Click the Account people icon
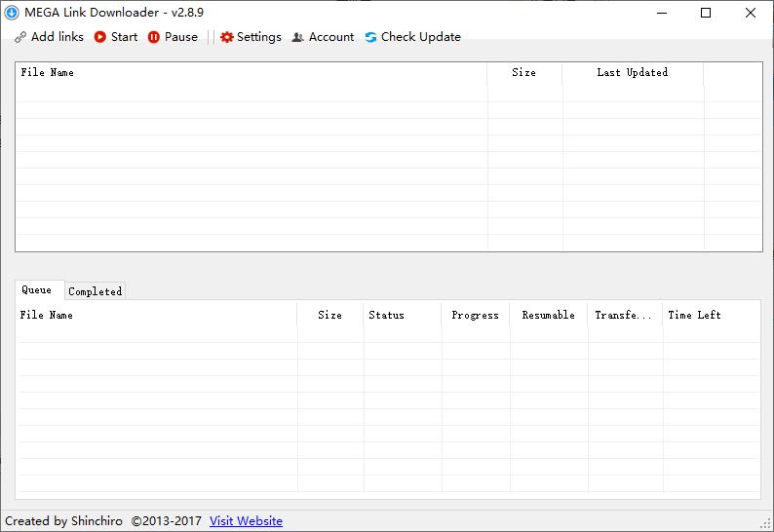 tap(297, 37)
